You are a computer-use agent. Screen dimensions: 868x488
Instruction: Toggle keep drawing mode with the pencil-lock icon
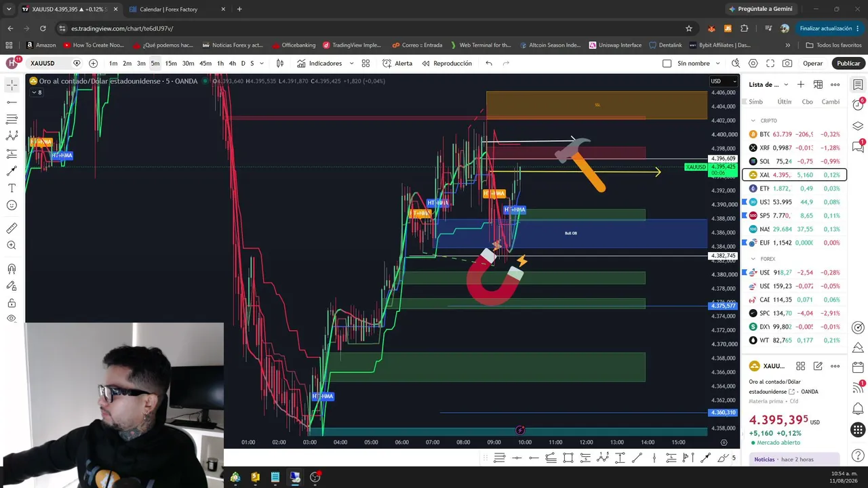[x=12, y=286]
